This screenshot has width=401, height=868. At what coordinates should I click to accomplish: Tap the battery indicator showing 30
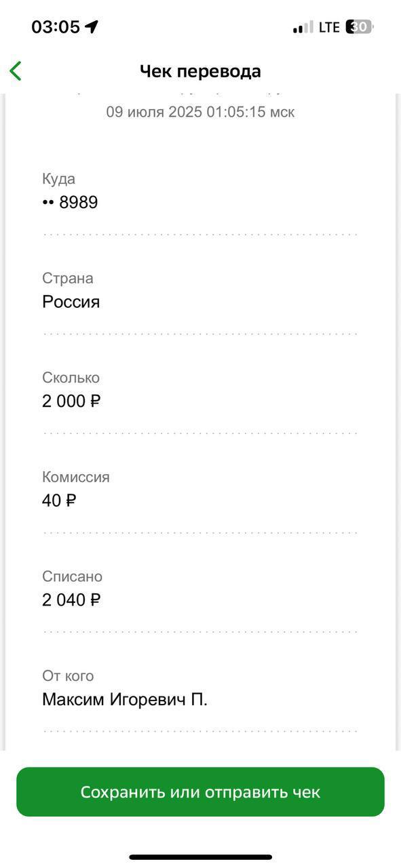(360, 27)
